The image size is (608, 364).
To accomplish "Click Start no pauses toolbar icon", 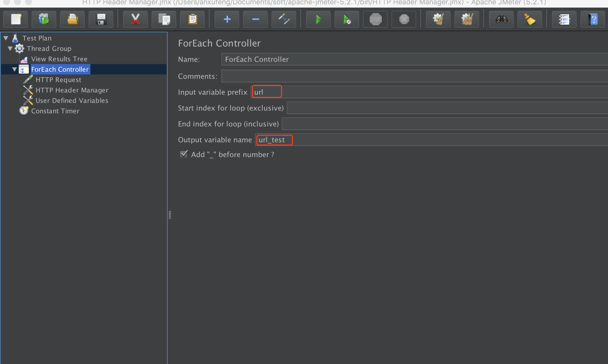I will coord(347,19).
